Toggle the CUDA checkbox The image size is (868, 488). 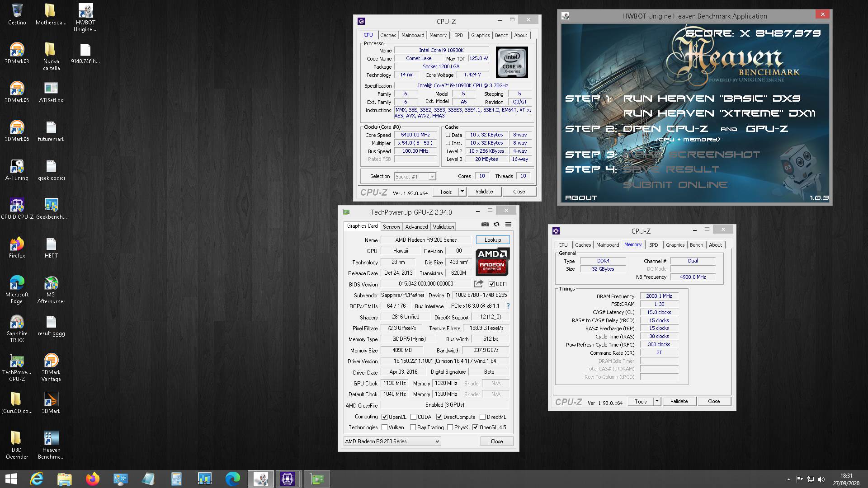tap(413, 417)
